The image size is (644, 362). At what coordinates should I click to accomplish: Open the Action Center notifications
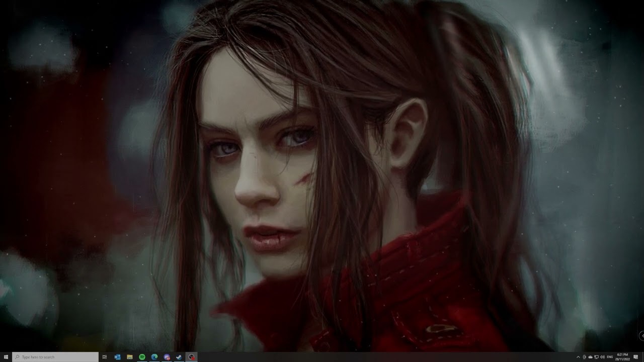coord(636,357)
